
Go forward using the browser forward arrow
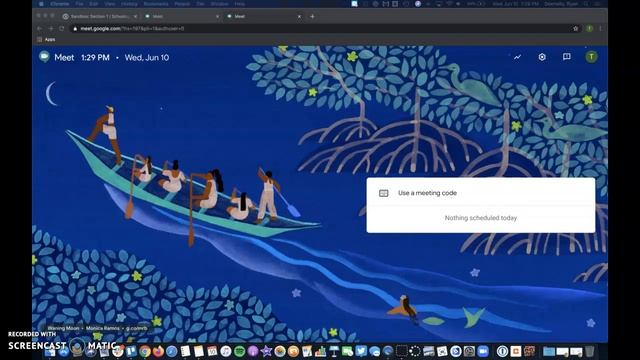coord(51,29)
